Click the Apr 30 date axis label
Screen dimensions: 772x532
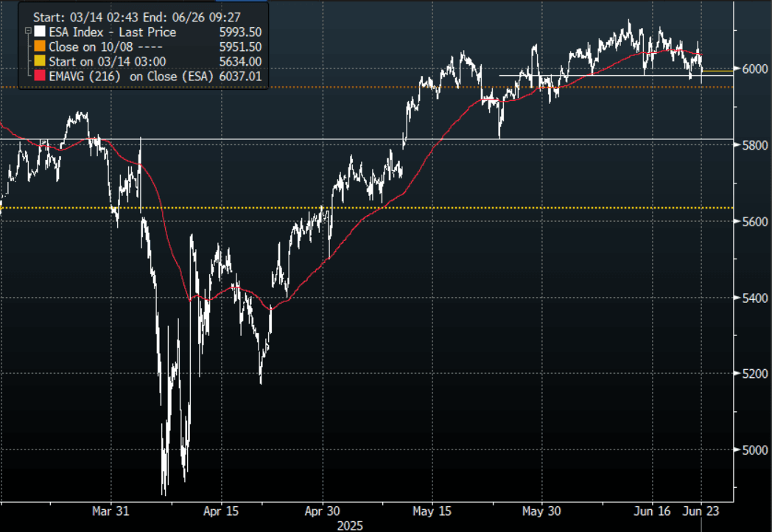(323, 511)
